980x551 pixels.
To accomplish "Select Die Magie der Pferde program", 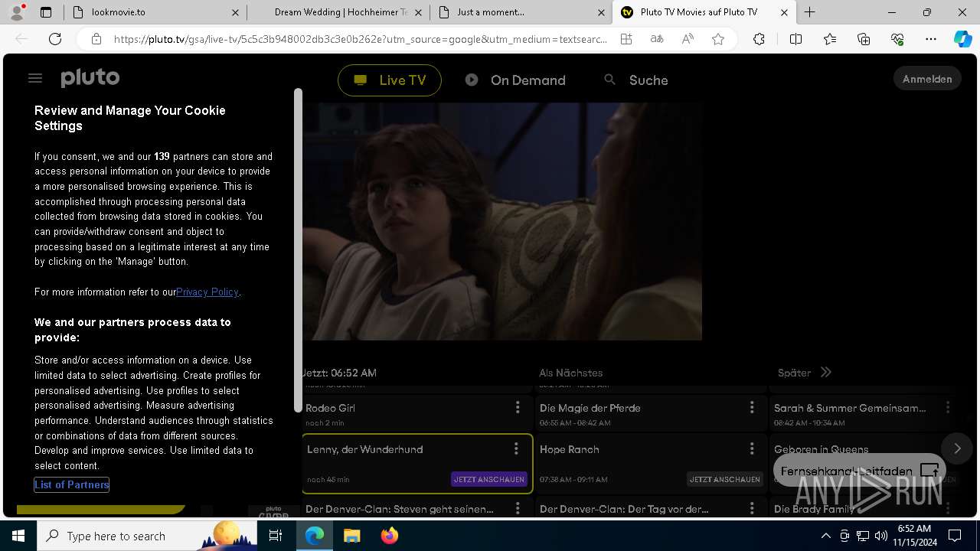I will click(x=652, y=413).
